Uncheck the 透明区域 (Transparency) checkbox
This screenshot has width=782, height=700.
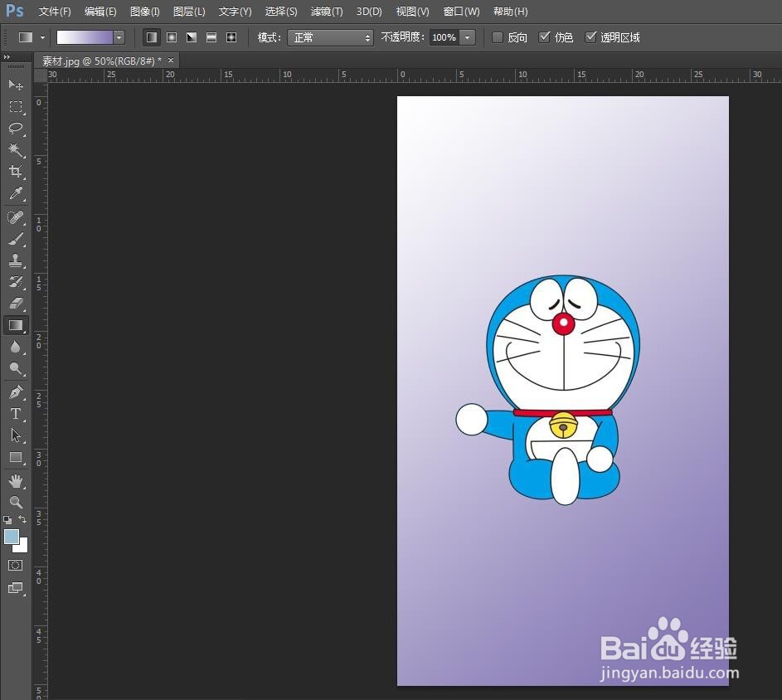[590, 37]
